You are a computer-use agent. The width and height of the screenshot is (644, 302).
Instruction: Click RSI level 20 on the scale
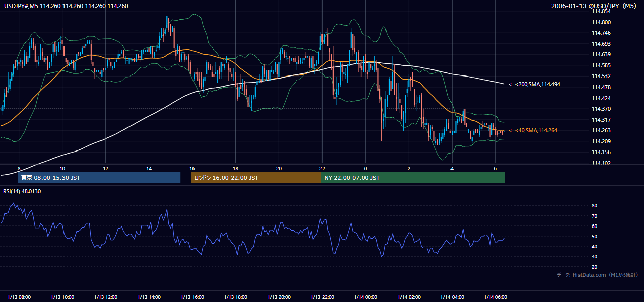click(x=594, y=267)
